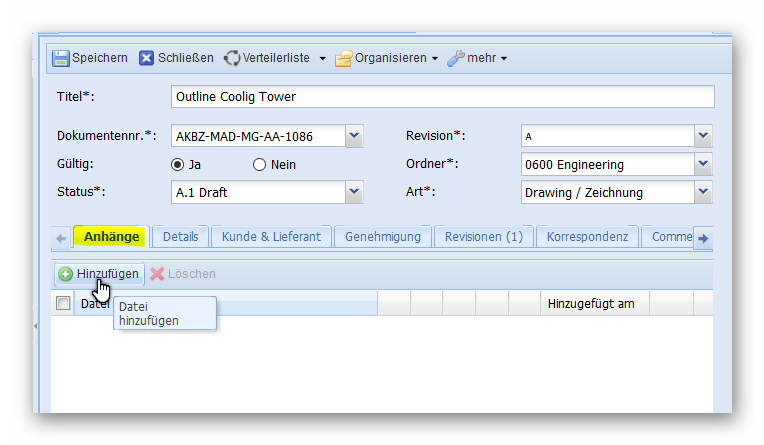Viewport: 764px width, 445px height.
Task: Expand the Dokumentennr. dropdown
Action: tap(354, 137)
